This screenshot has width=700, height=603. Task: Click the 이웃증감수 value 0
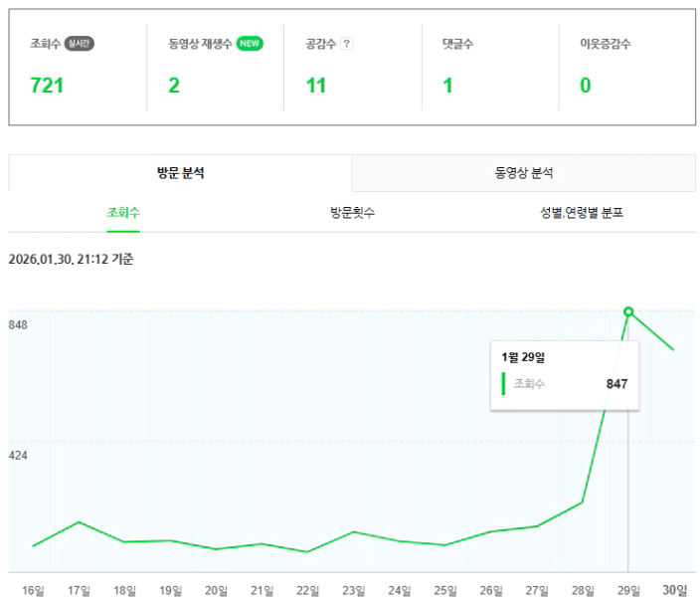tap(585, 86)
